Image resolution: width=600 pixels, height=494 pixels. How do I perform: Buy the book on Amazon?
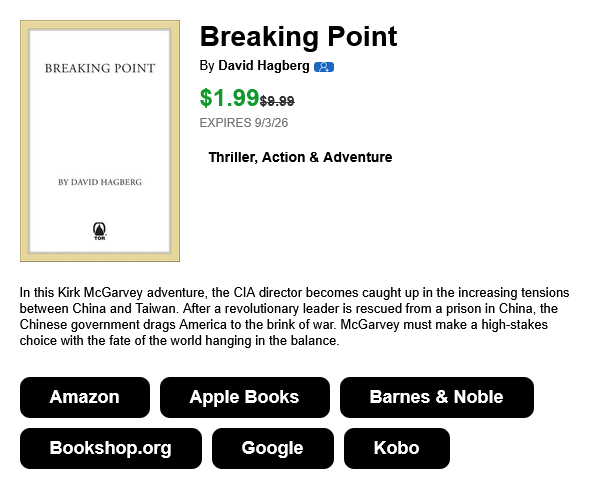(x=85, y=397)
